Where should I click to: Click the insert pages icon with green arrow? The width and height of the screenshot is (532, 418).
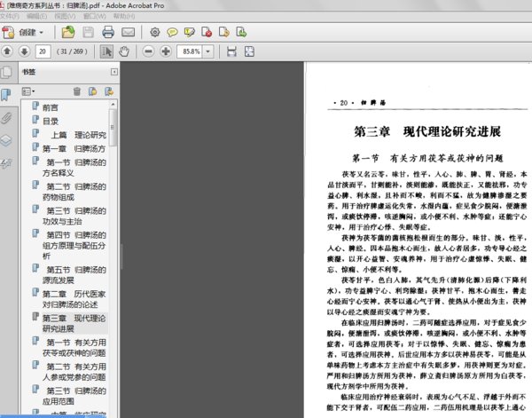coord(241,33)
